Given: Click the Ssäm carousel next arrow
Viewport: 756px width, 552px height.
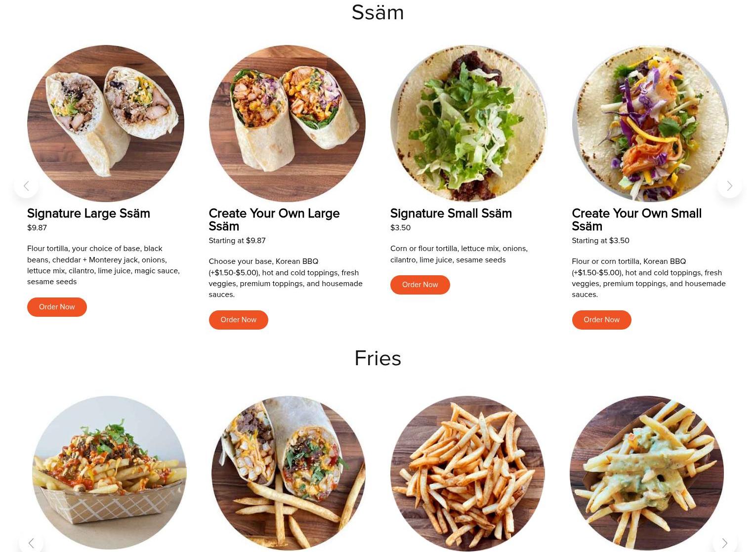Looking at the screenshot, I should pyautogui.click(x=729, y=186).
